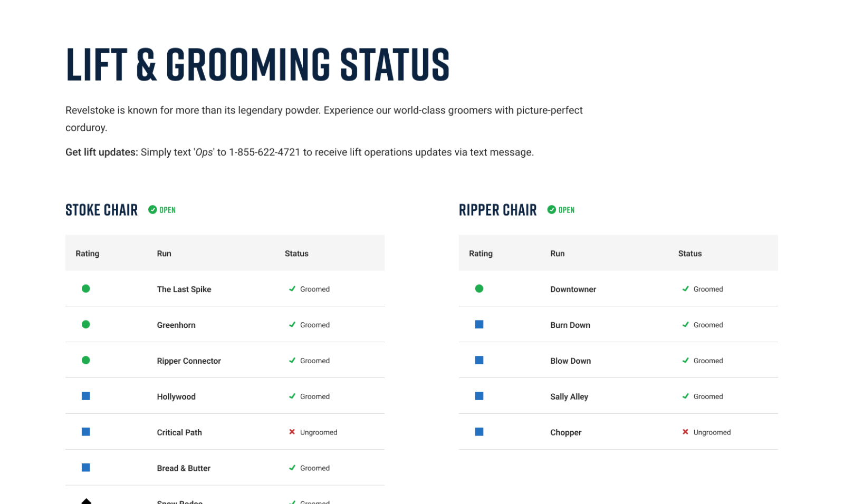Click 'Greenhorn' run name
844x504 pixels.
pyautogui.click(x=176, y=325)
